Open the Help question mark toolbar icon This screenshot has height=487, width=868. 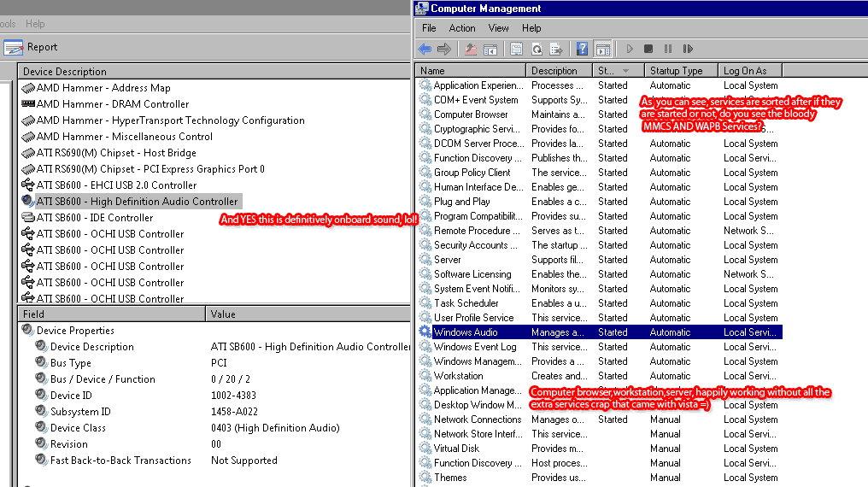582,49
